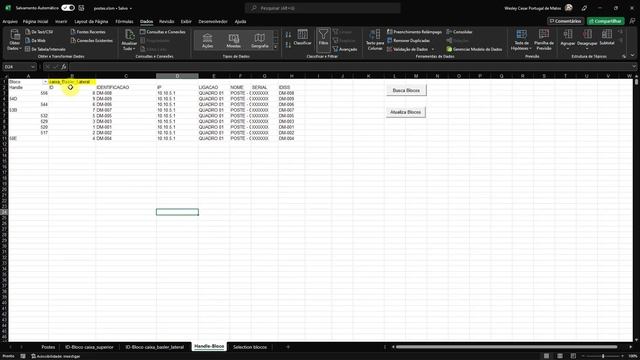Screen dimensions: 640x360
Task: Open Validação de Dados
Action: [407, 49]
